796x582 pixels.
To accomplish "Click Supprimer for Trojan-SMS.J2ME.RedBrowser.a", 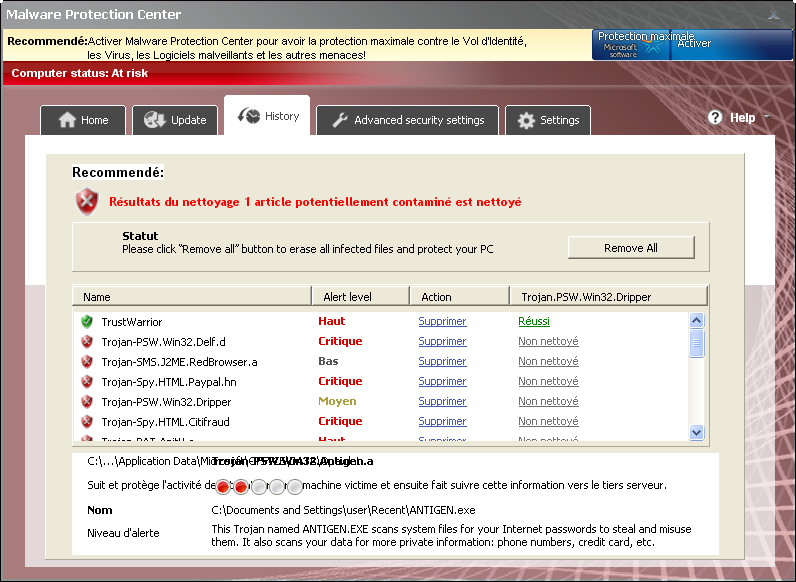I will [442, 361].
